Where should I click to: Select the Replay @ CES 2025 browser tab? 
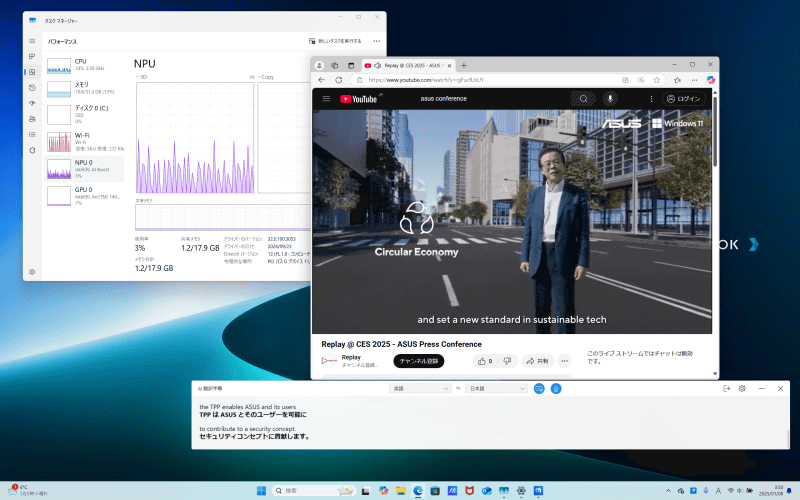pyautogui.click(x=409, y=65)
